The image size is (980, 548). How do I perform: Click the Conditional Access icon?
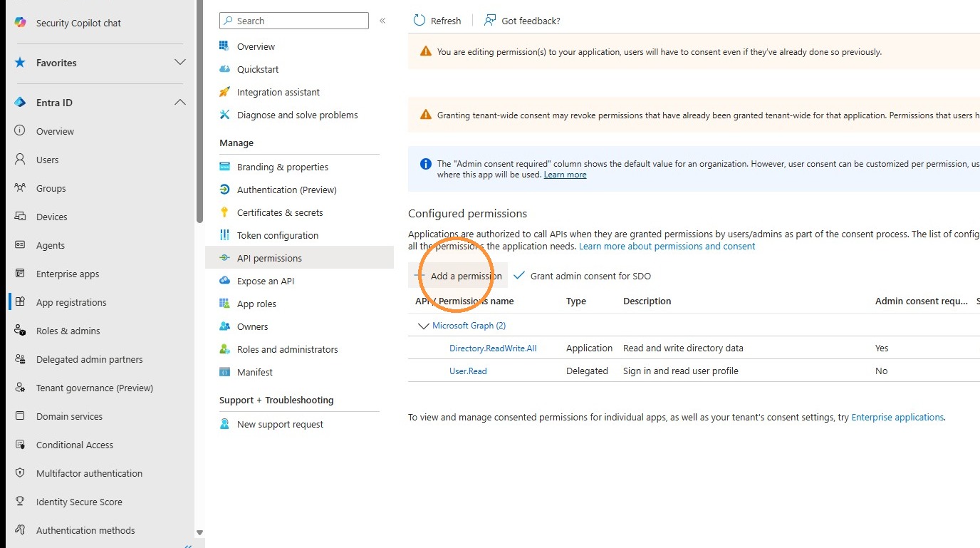pyautogui.click(x=20, y=445)
